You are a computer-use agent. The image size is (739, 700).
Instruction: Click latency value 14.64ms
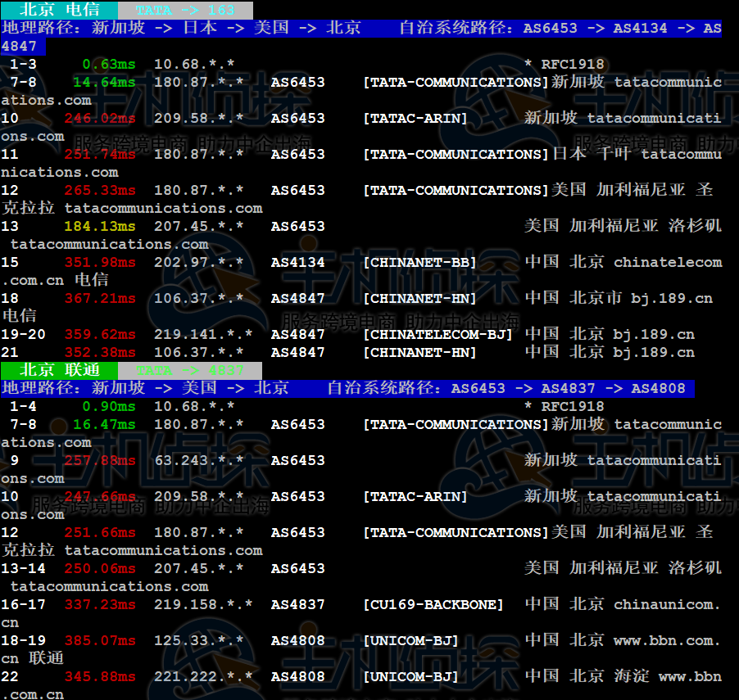tap(104, 82)
